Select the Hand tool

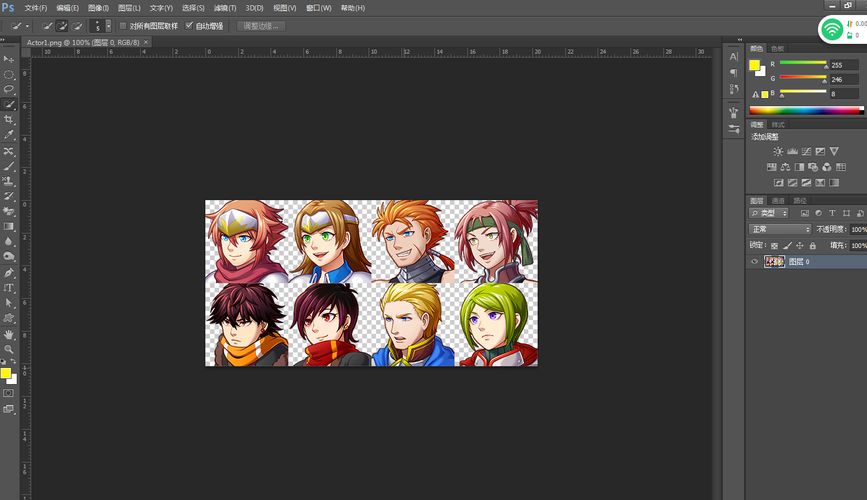8,334
